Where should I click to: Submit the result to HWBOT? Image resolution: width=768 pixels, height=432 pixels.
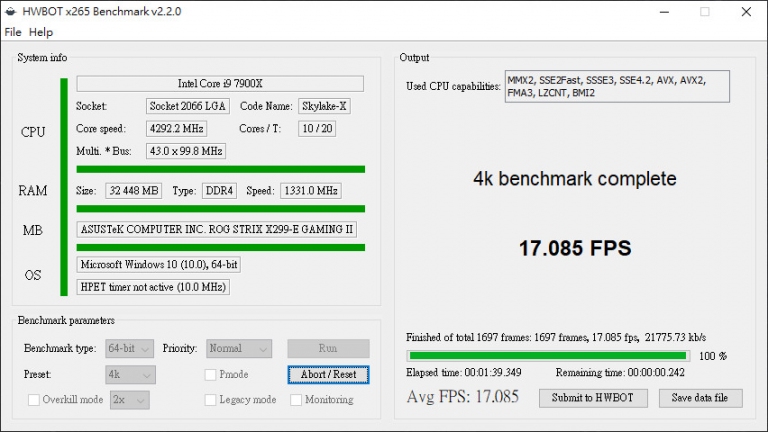pyautogui.click(x=593, y=398)
